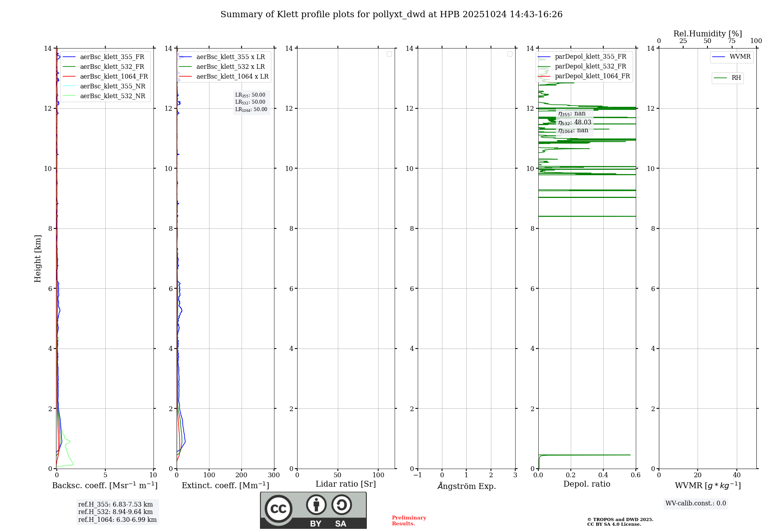Click the empty legend box in Ångström plot
Screen dimensions: 783x532
510,54
